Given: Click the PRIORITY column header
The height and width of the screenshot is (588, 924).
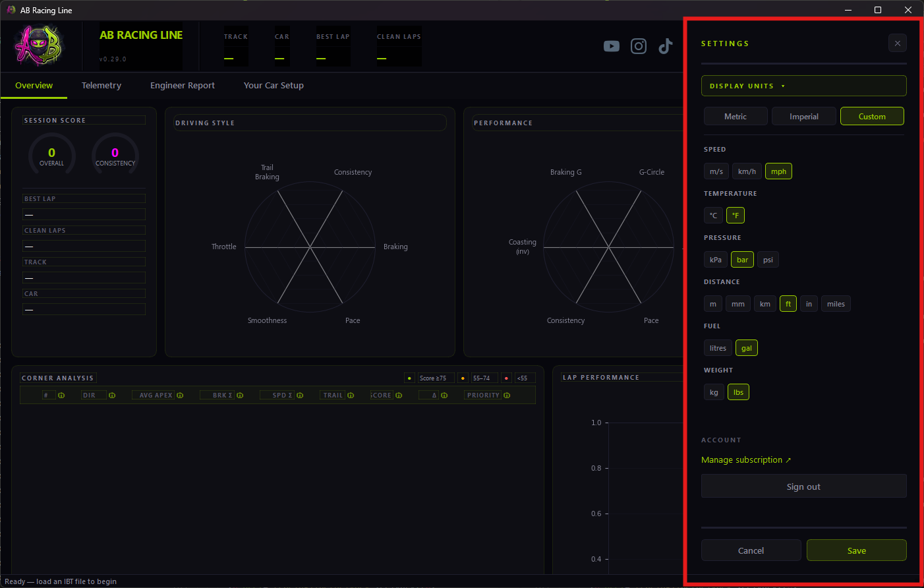Looking at the screenshot, I should 483,396.
